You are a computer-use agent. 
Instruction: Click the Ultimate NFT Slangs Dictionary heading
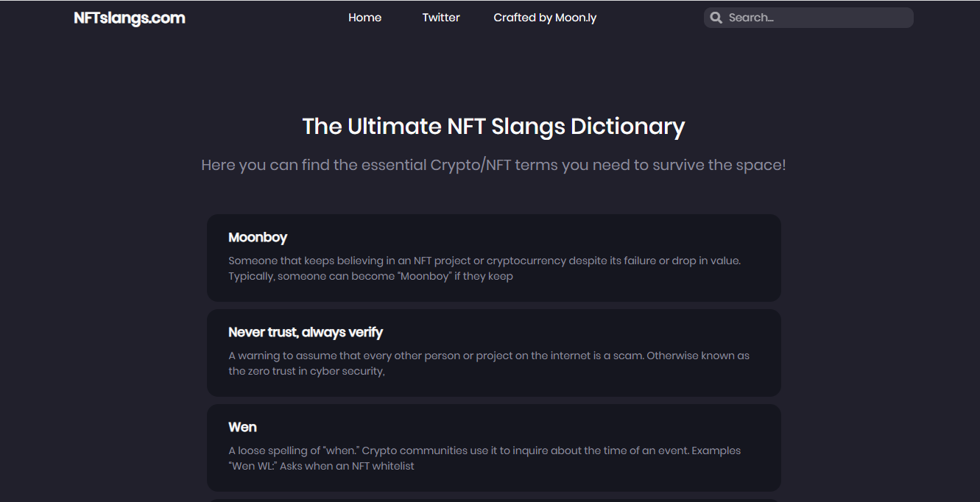tap(493, 127)
